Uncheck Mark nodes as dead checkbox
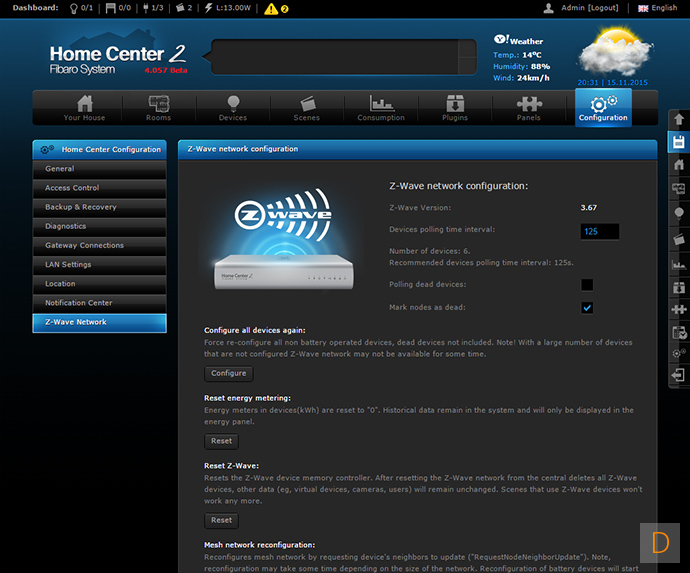690x573 pixels. 587,308
